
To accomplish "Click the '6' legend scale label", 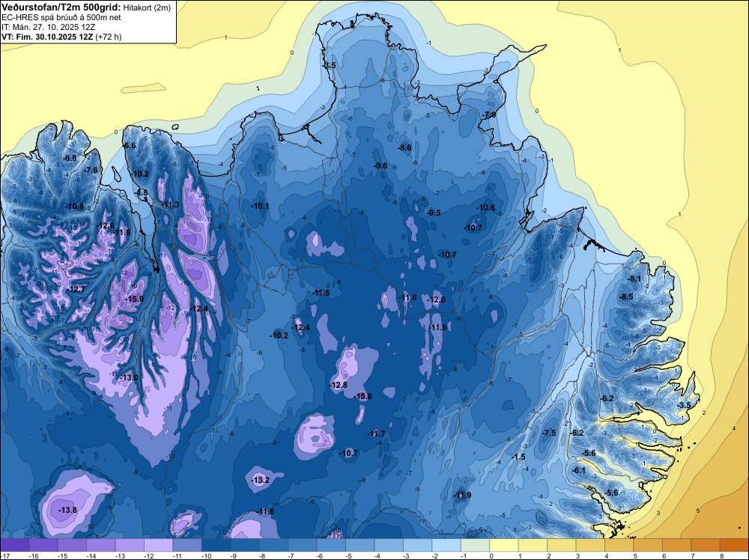I will (664, 556).
